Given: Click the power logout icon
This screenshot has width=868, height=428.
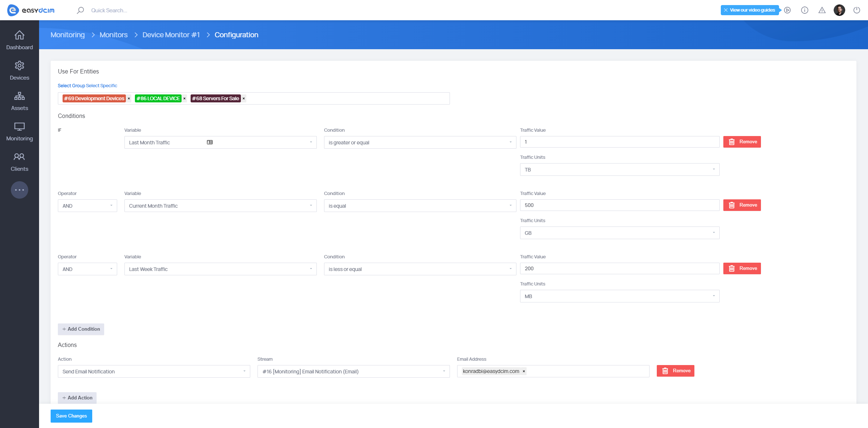Looking at the screenshot, I should tap(857, 10).
